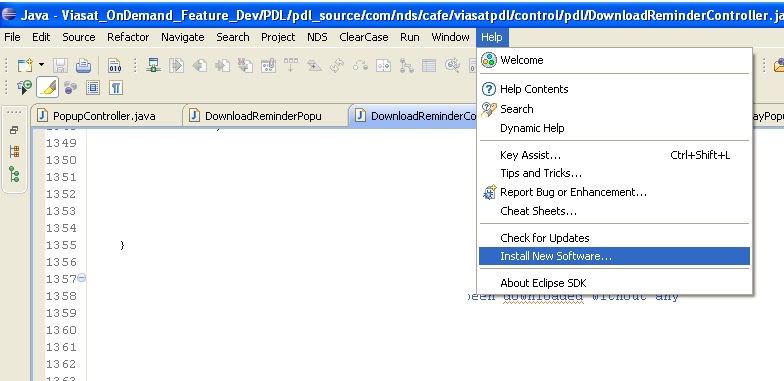
Task: Select Cheat Sheets... menu entry
Action: coord(614,211)
